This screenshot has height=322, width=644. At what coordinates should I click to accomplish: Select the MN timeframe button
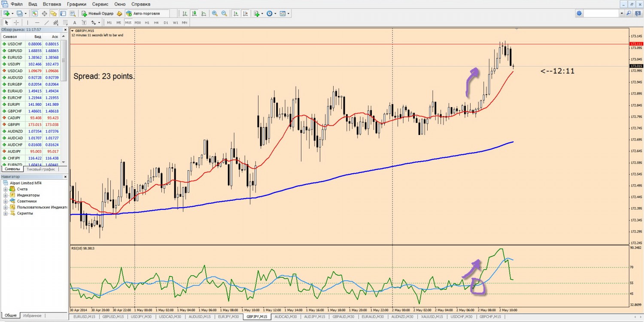[185, 22]
